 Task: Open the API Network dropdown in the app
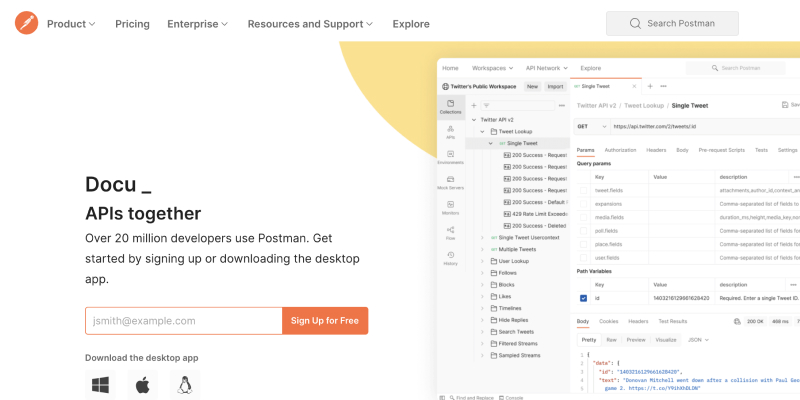tap(546, 68)
